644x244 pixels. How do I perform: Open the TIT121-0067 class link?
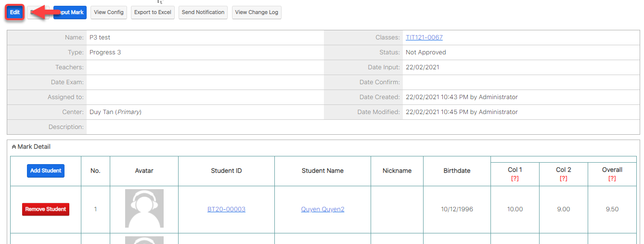(424, 38)
